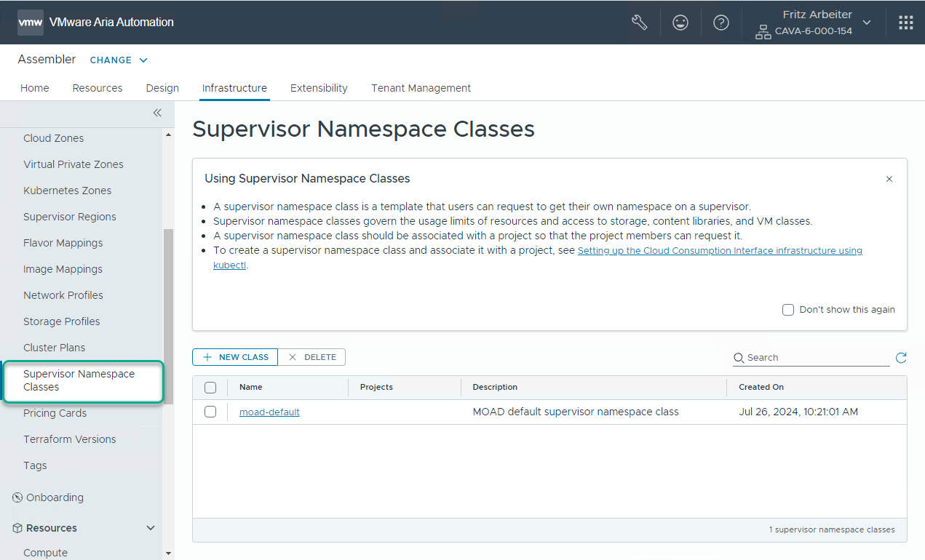Close the Using Supervisor Namespace Classes panel
The image size is (925, 560).
point(889,179)
